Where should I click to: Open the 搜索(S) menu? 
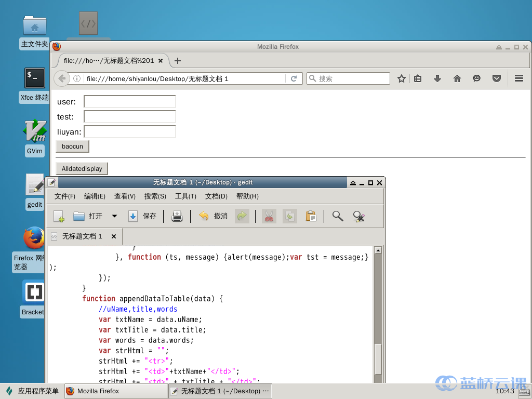tap(155, 196)
